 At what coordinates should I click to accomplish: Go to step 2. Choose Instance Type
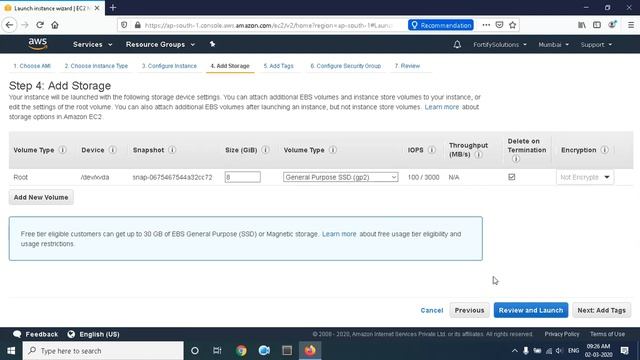point(96,66)
